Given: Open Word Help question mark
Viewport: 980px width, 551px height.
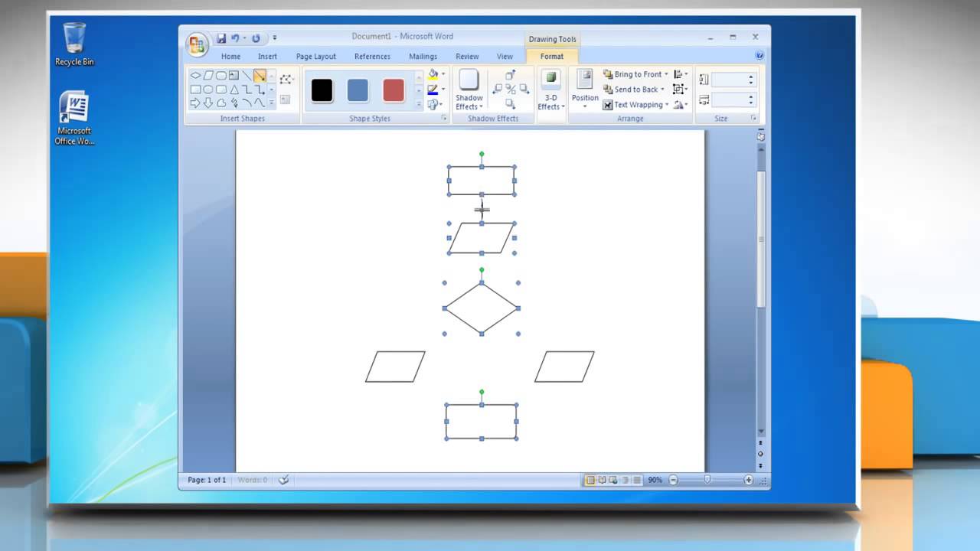Looking at the screenshot, I should click(x=759, y=56).
